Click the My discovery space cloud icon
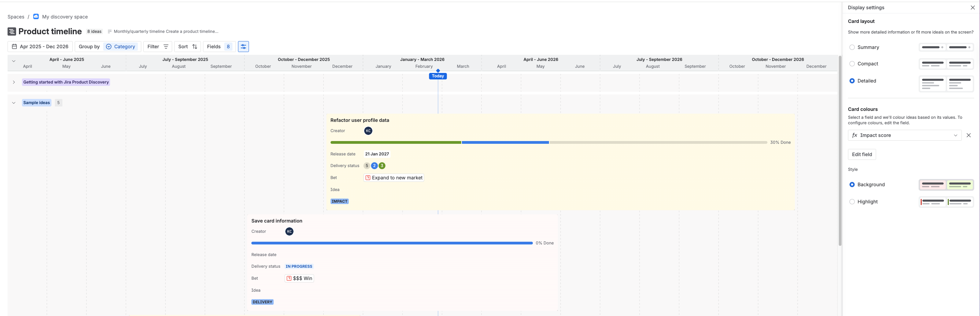This screenshot has width=980, height=316. point(36,16)
